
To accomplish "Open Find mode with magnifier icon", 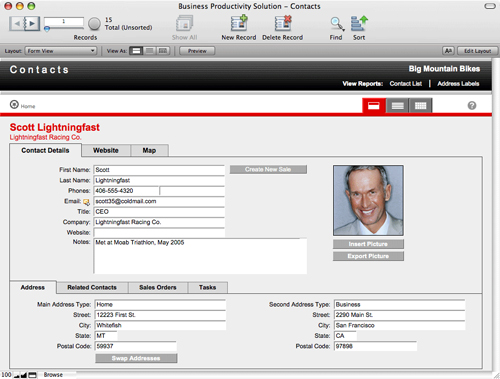I will pos(337,24).
